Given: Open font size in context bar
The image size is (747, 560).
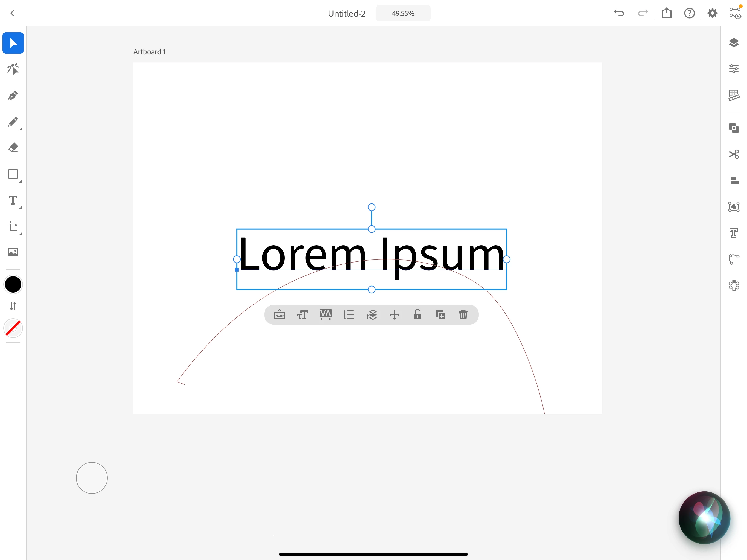Looking at the screenshot, I should tap(303, 315).
